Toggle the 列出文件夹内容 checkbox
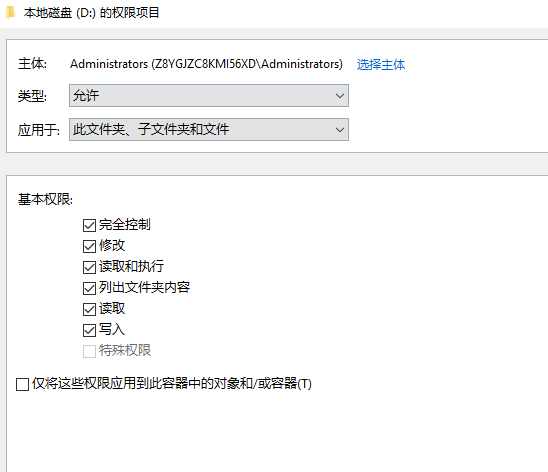548x472 pixels. coord(89,288)
